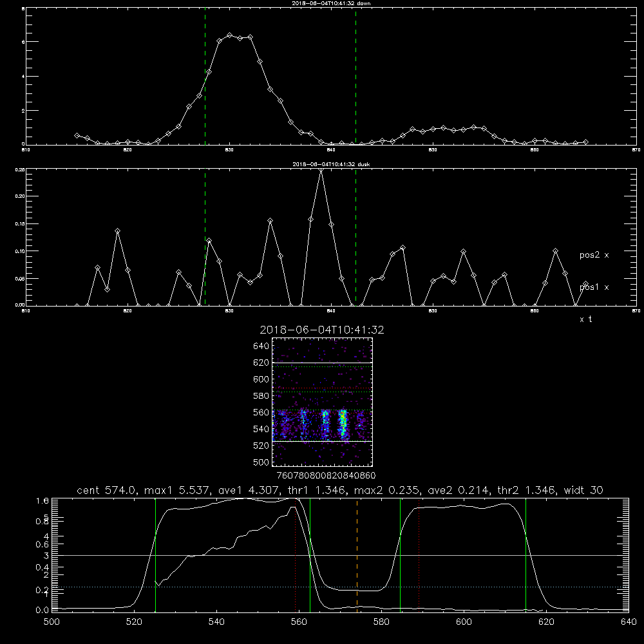Click the green vertical line at 615 in bottom plot
The width and height of the screenshot is (644, 644).
pos(526,554)
